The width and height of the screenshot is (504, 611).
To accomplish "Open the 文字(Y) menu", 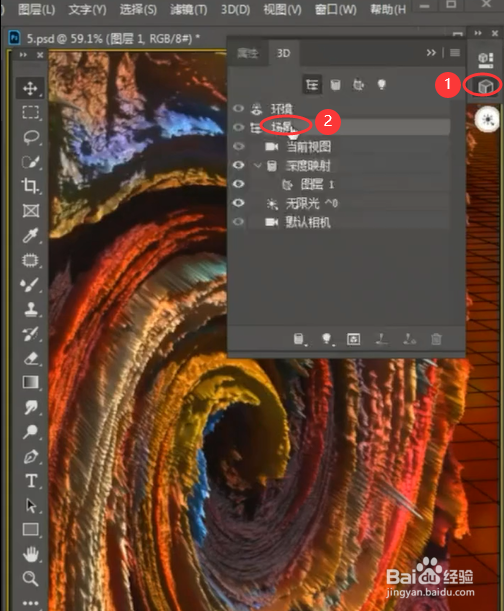I will 87,9.
